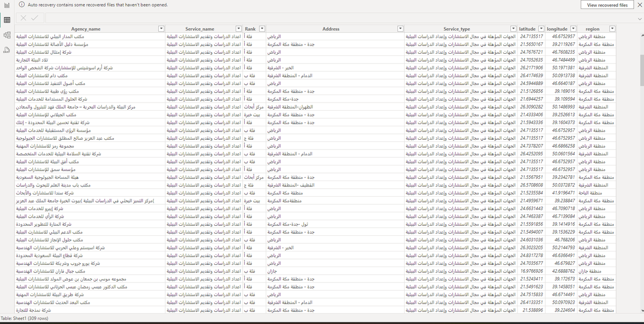The height and width of the screenshot is (324, 644).
Task: Click View recovered files button
Action: pyautogui.click(x=607, y=5)
